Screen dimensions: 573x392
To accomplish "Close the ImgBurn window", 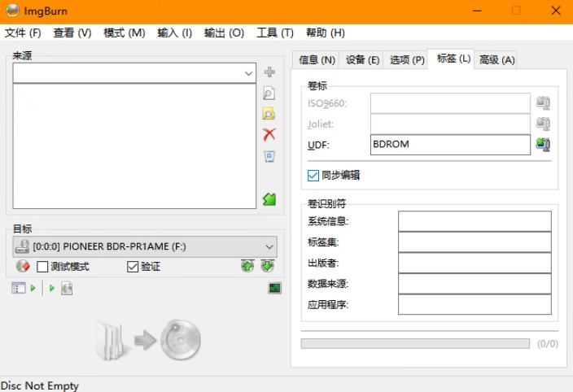I will click(556, 11).
